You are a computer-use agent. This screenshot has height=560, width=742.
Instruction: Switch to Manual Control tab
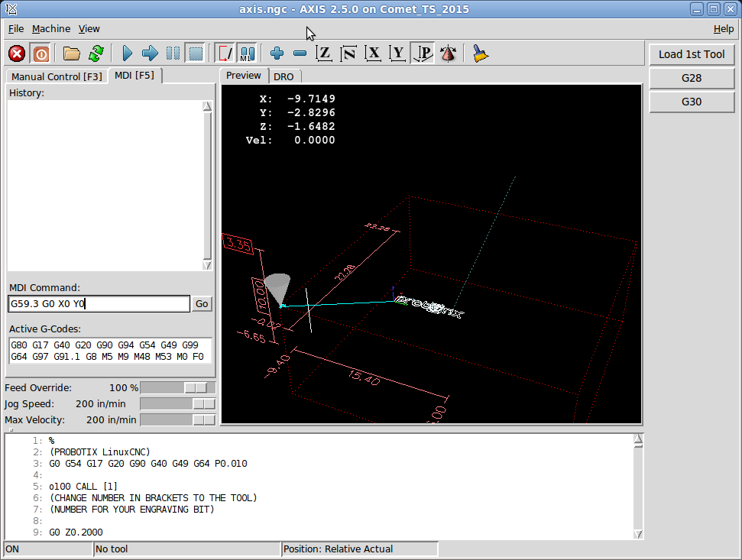coord(57,76)
